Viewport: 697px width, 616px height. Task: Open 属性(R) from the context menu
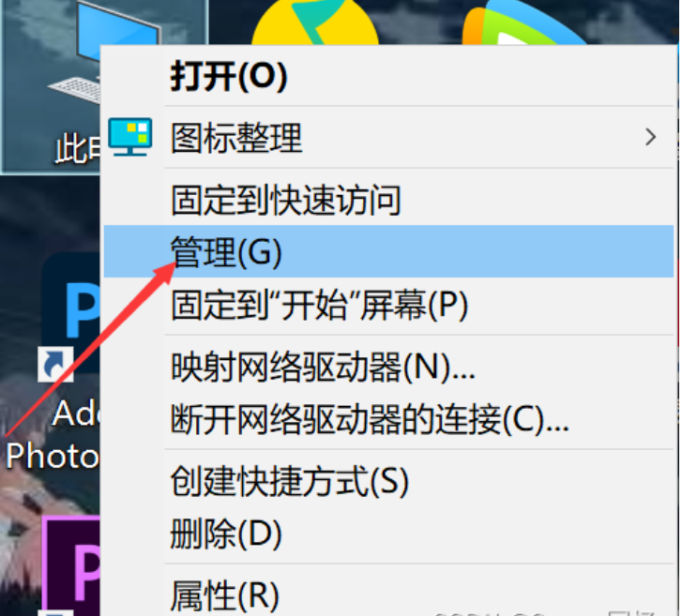click(388, 594)
